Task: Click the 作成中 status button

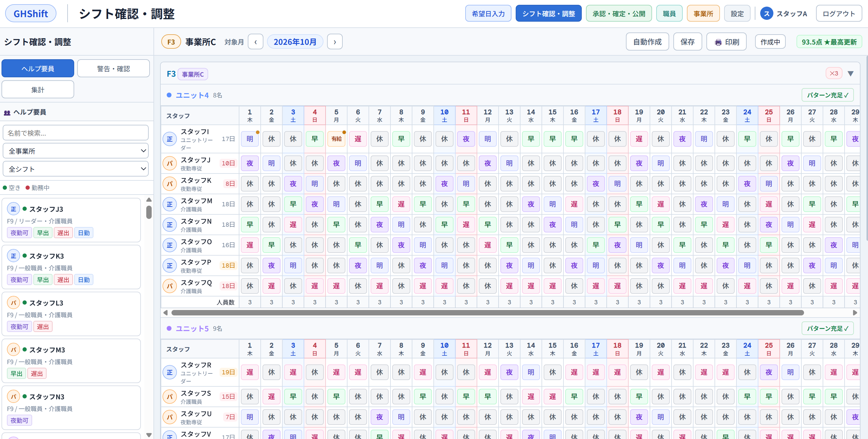Action: [770, 42]
